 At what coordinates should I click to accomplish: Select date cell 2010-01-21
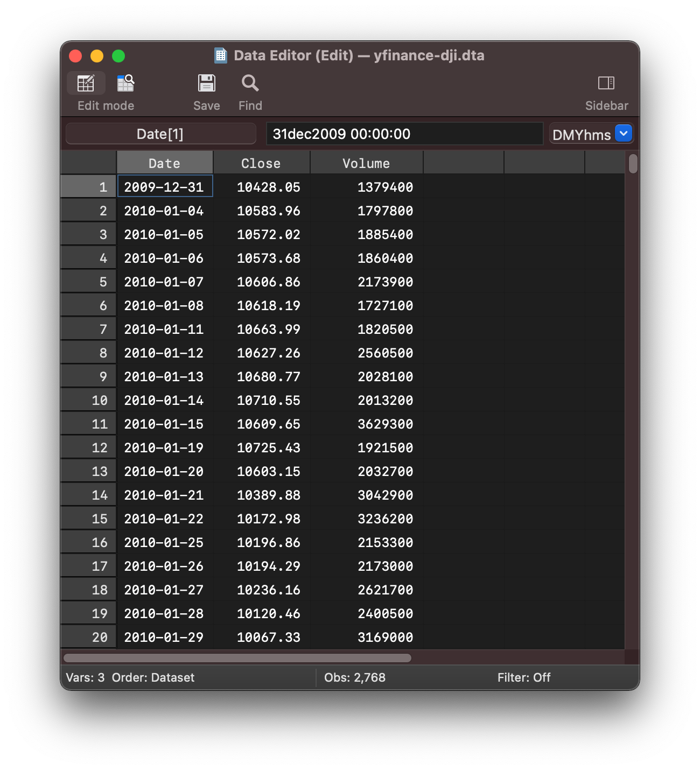coord(165,495)
